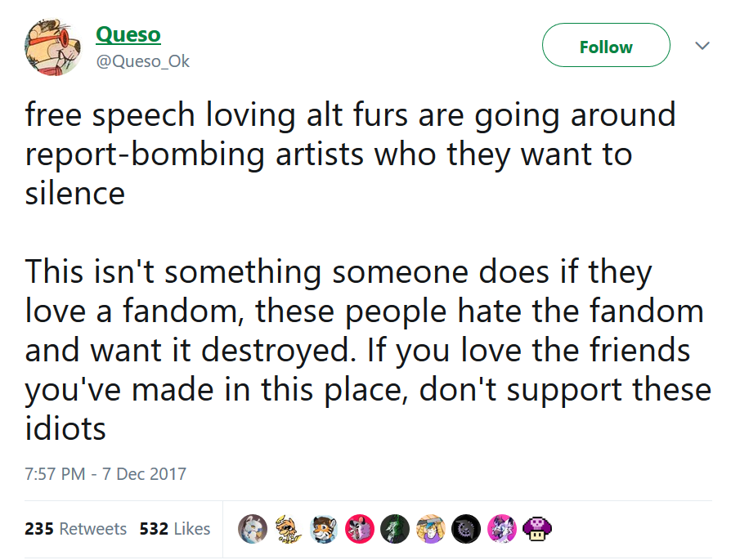This screenshot has width=731, height=560.
Task: Select the pink-background white wolf liker avatar
Action: click(x=501, y=529)
